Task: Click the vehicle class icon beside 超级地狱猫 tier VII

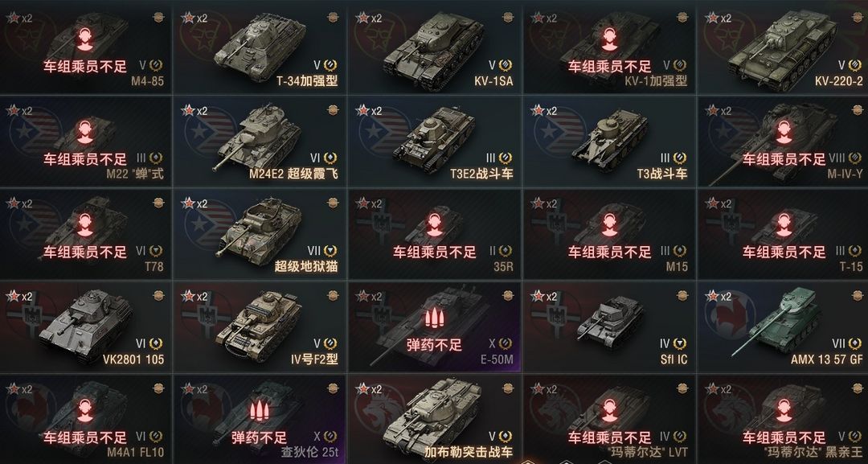Action: click(x=330, y=251)
